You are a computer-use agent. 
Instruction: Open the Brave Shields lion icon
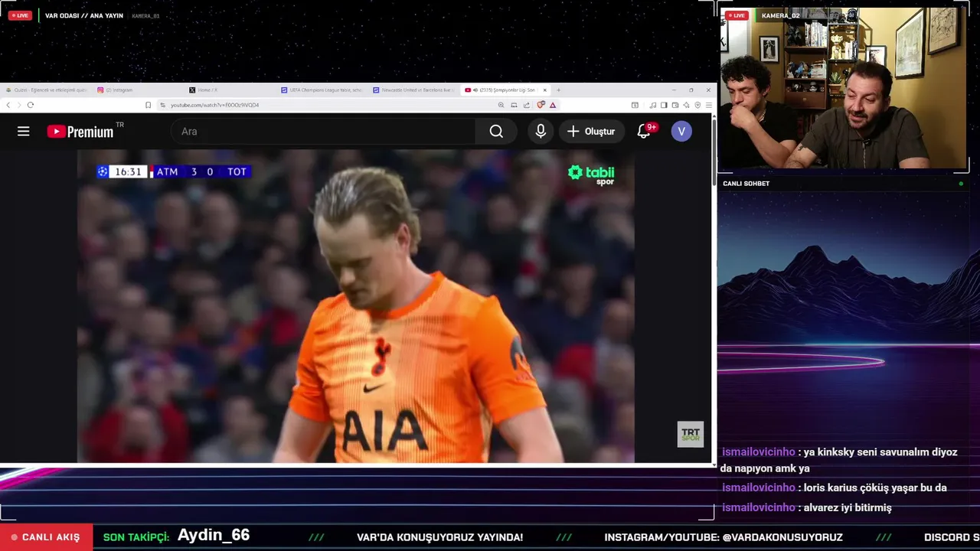pos(541,105)
